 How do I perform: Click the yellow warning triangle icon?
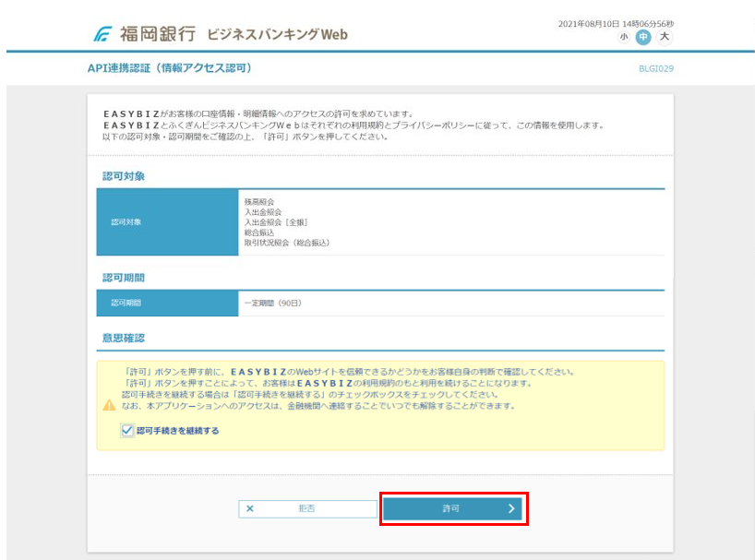coord(109,405)
